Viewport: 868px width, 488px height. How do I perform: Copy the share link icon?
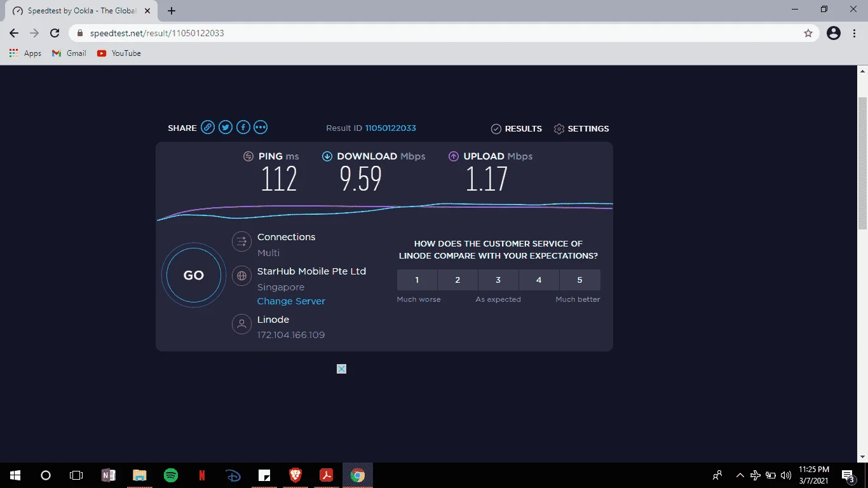[x=208, y=128]
